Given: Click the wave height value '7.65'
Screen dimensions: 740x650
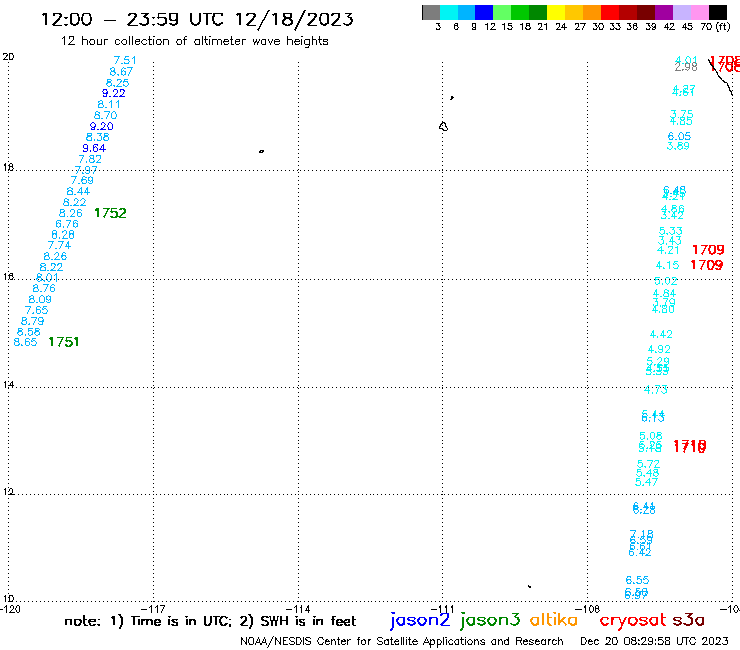Looking at the screenshot, I should (36, 310).
